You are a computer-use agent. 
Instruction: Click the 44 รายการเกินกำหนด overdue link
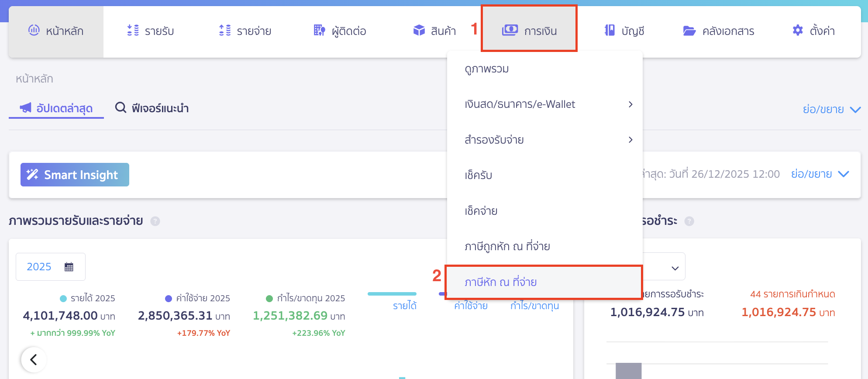coord(792,294)
